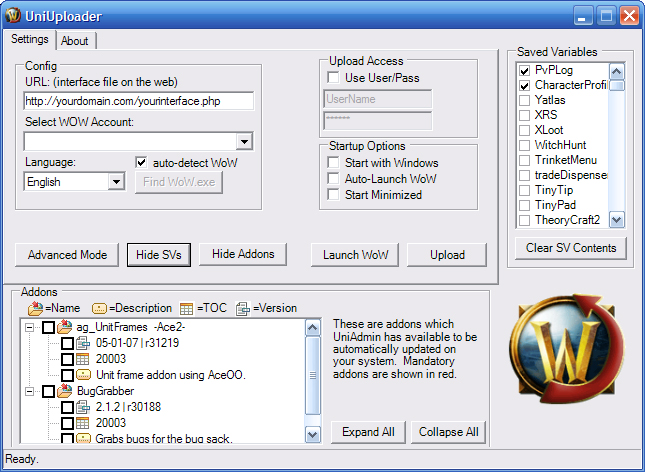
Task: Click the =TOC legend table icon
Action: [x=186, y=309]
